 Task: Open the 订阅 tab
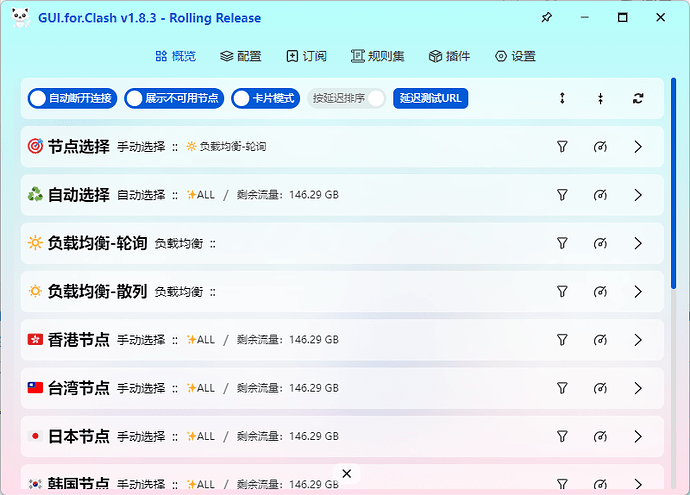pyautogui.click(x=306, y=56)
